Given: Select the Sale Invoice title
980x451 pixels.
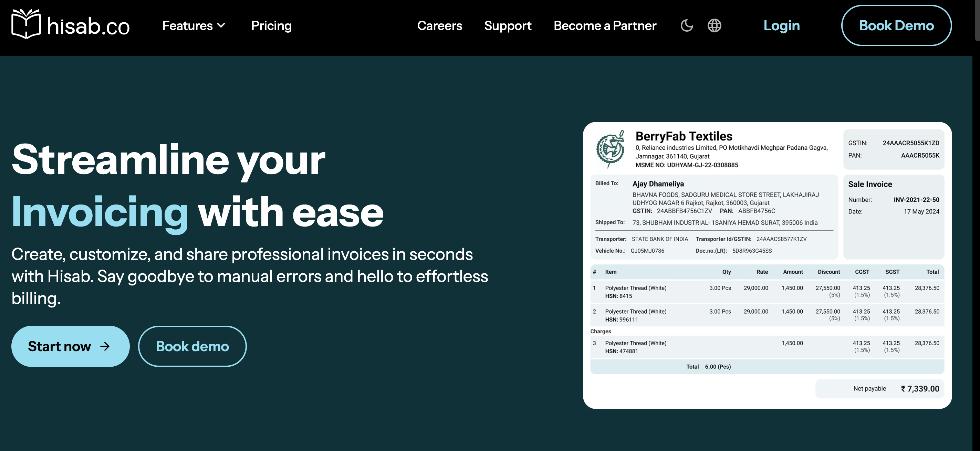Looking at the screenshot, I should tap(870, 184).
